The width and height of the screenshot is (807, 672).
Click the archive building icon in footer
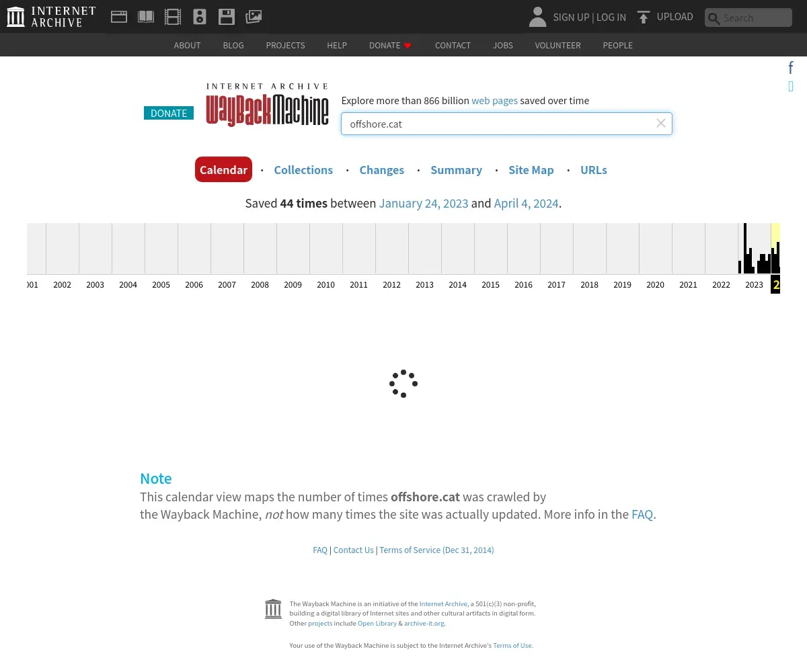tap(273, 609)
